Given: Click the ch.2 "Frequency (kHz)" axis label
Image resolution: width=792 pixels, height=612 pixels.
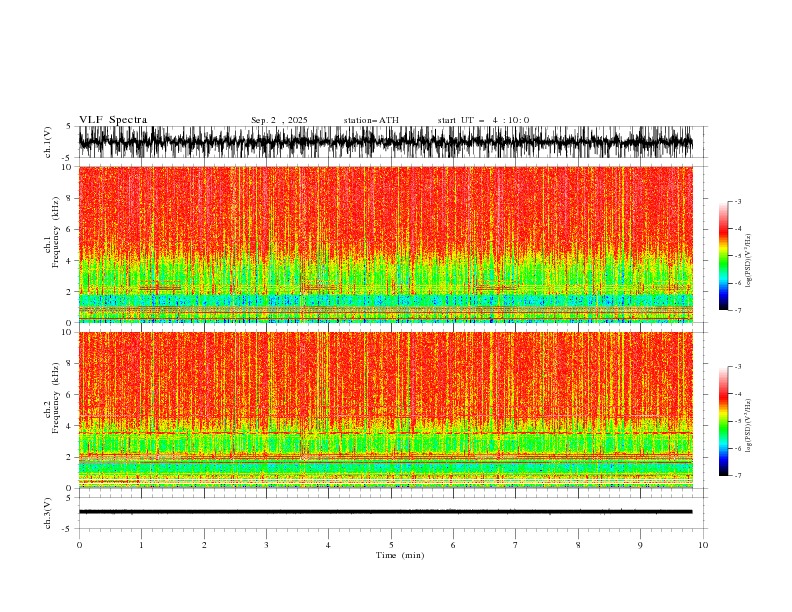Looking at the screenshot, I should coord(56,397).
